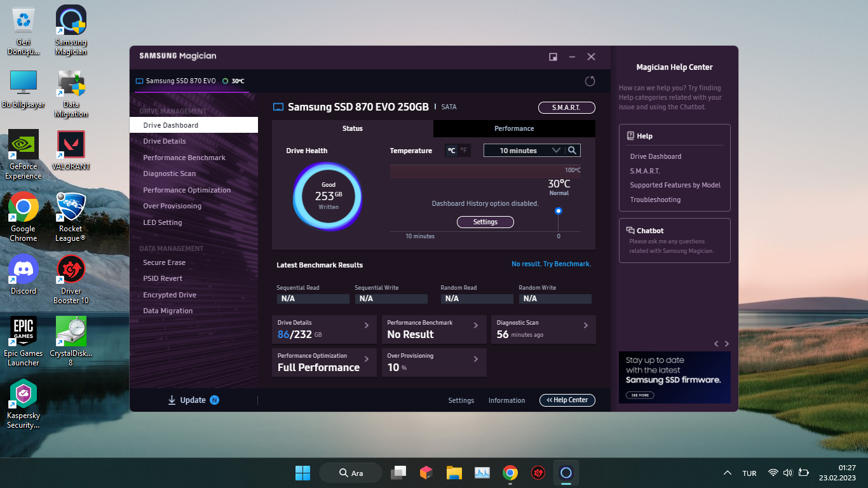Expand the Performance Optimization card arrow
Image resolution: width=868 pixels, height=488 pixels.
pyautogui.click(x=367, y=359)
